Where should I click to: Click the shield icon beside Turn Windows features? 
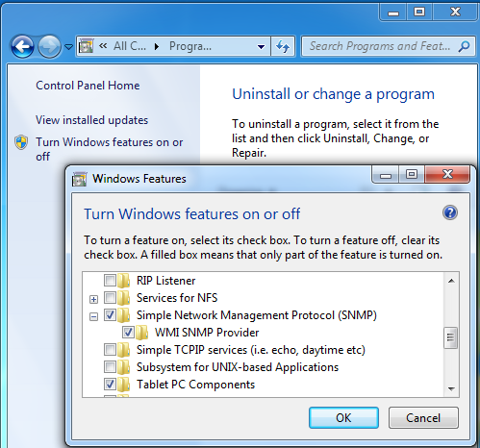pyautogui.click(x=21, y=142)
